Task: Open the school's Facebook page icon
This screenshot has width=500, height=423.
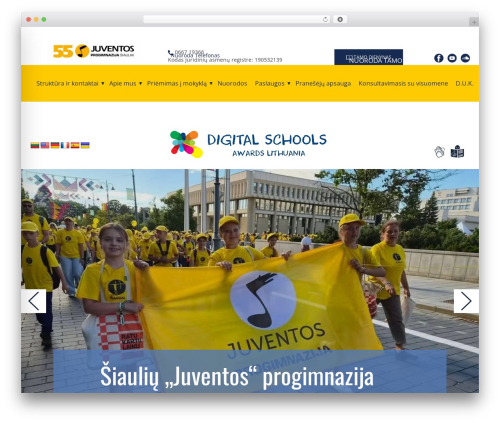Action: pyautogui.click(x=439, y=58)
